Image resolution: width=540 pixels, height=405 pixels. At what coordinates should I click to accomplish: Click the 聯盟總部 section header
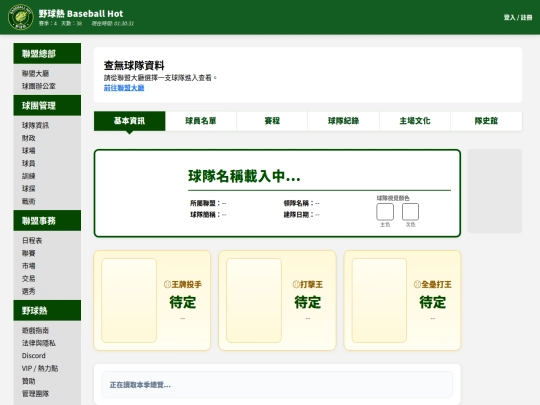[x=47, y=54]
